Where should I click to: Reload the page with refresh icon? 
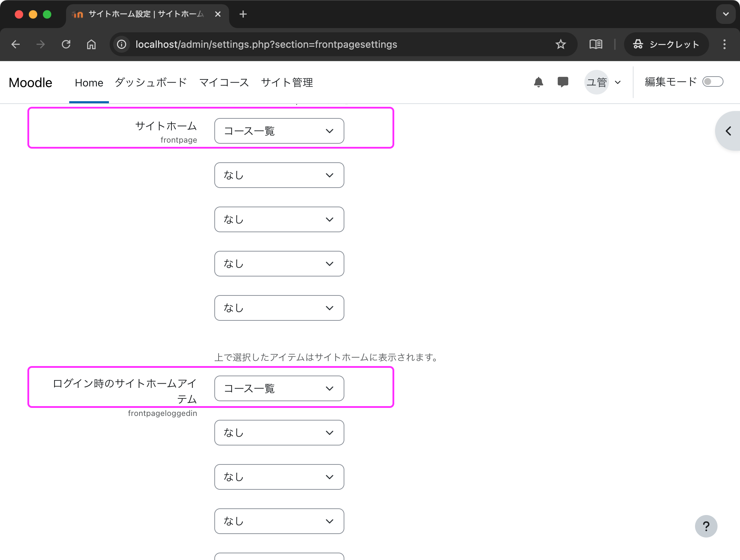pos(66,44)
